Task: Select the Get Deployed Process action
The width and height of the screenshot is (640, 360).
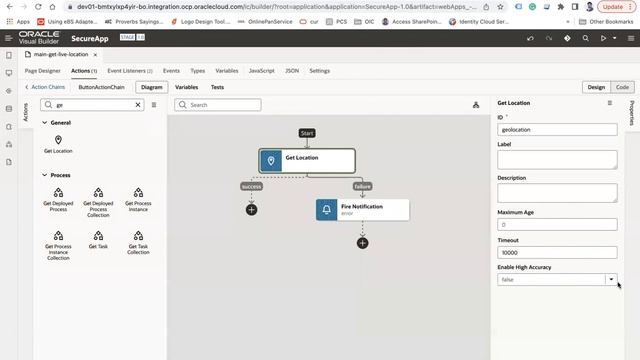Action: 58,200
